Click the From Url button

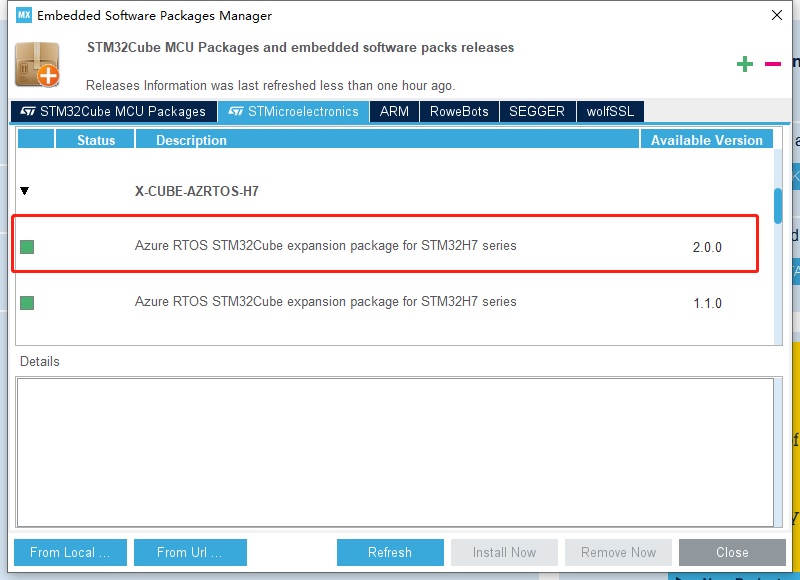pos(190,552)
